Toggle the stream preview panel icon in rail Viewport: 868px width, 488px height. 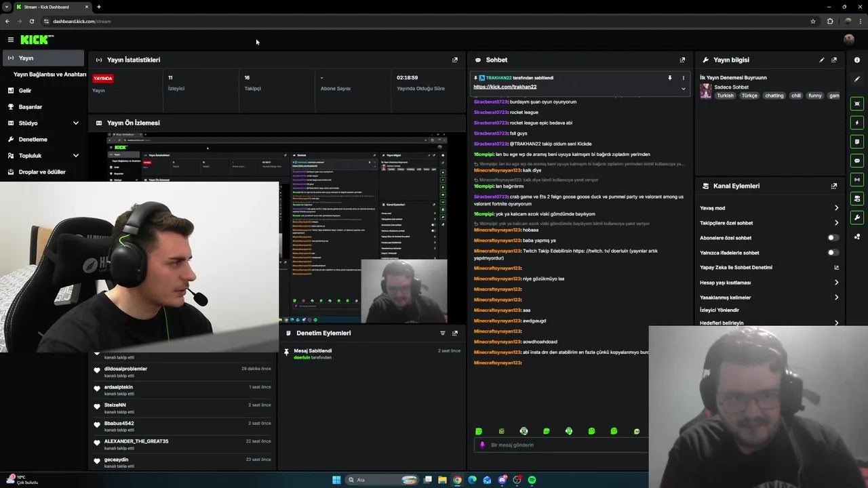pyautogui.click(x=857, y=104)
